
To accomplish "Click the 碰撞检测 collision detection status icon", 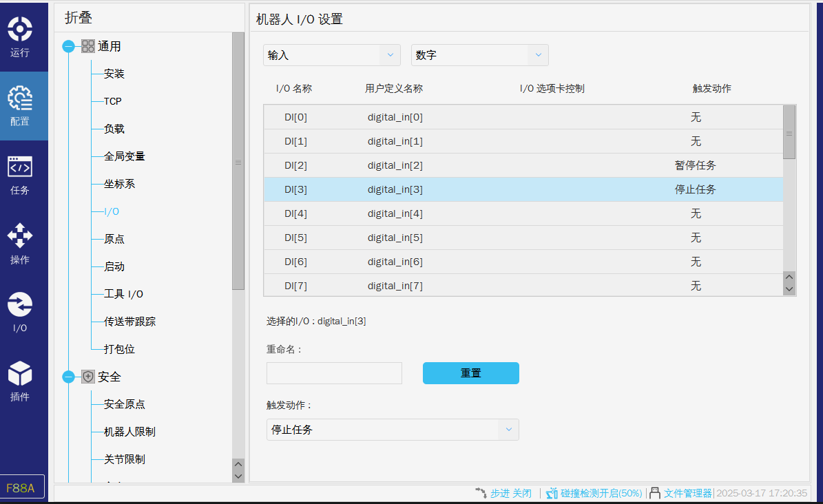I will pyautogui.click(x=552, y=493).
